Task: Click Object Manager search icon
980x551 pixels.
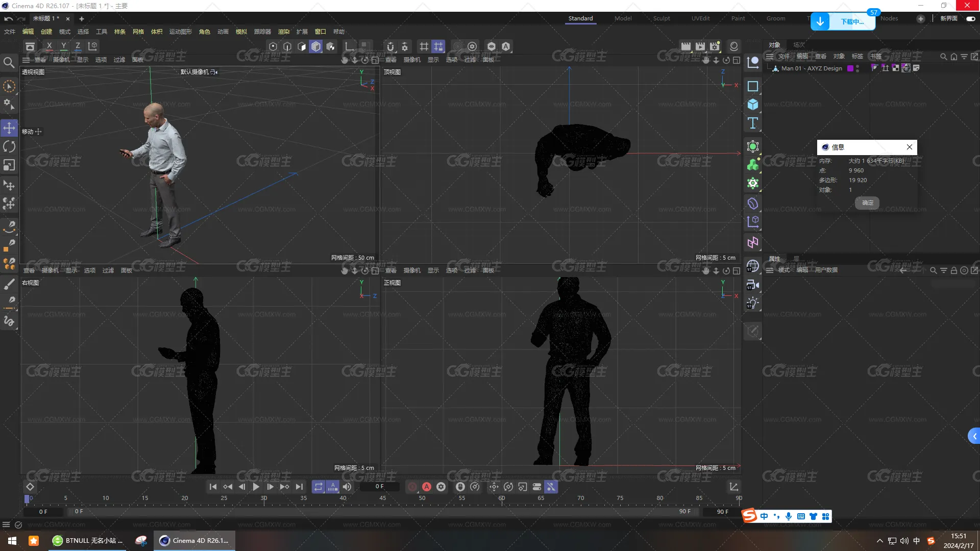Action: click(943, 57)
